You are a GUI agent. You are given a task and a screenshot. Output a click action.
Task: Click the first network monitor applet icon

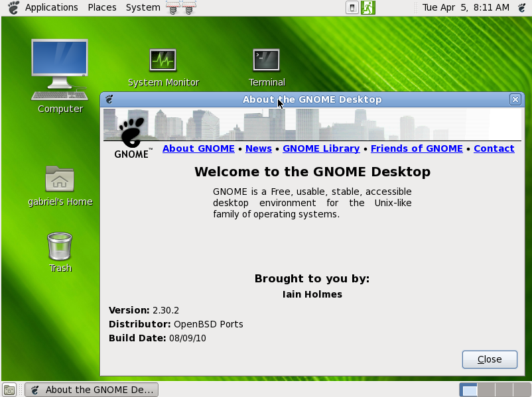(x=173, y=7)
